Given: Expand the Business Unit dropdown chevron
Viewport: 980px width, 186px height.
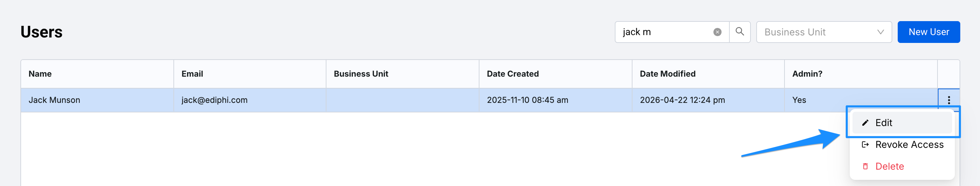Looking at the screenshot, I should 880,32.
